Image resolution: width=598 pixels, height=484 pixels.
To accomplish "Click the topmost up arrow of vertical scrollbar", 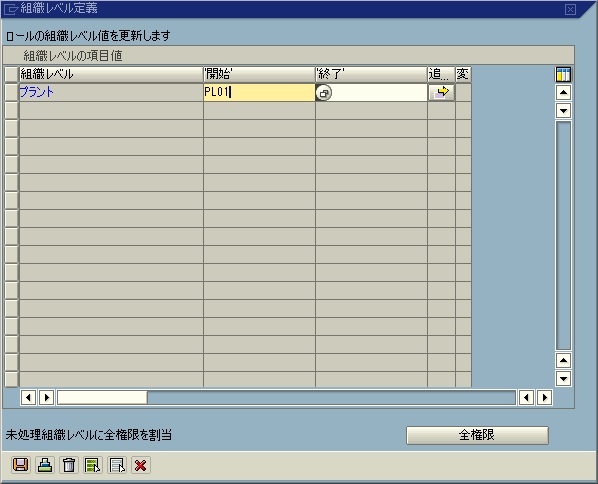I will point(563,93).
